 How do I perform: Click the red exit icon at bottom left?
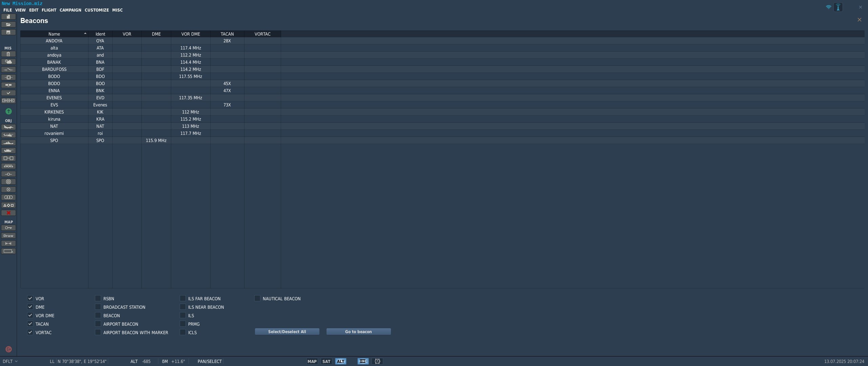click(9, 349)
